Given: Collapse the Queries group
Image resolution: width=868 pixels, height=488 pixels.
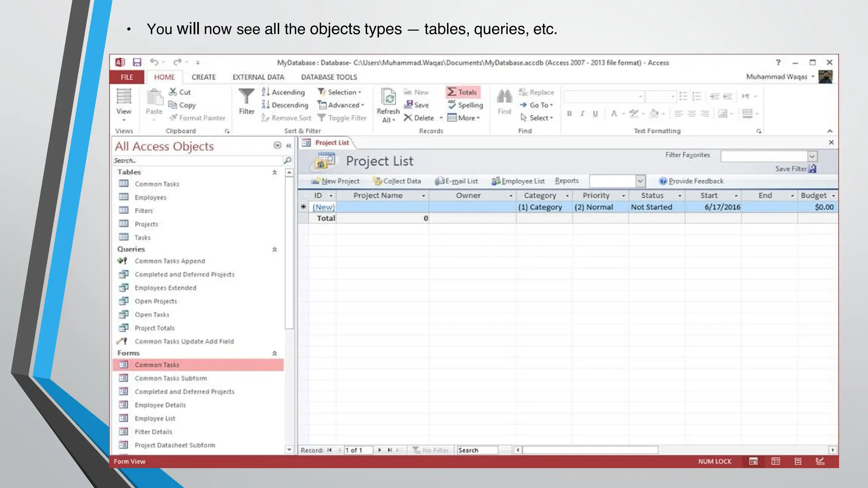Looking at the screenshot, I should 275,250.
